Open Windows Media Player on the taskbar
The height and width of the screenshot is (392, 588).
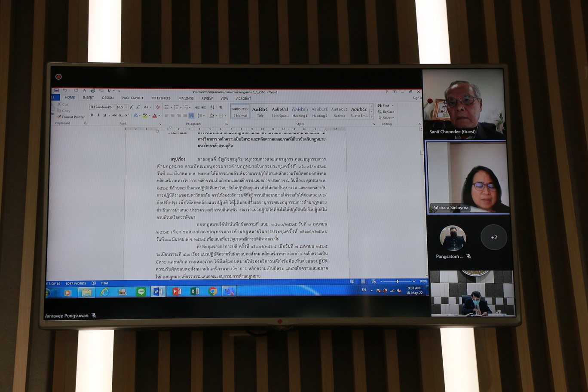[x=67, y=293]
